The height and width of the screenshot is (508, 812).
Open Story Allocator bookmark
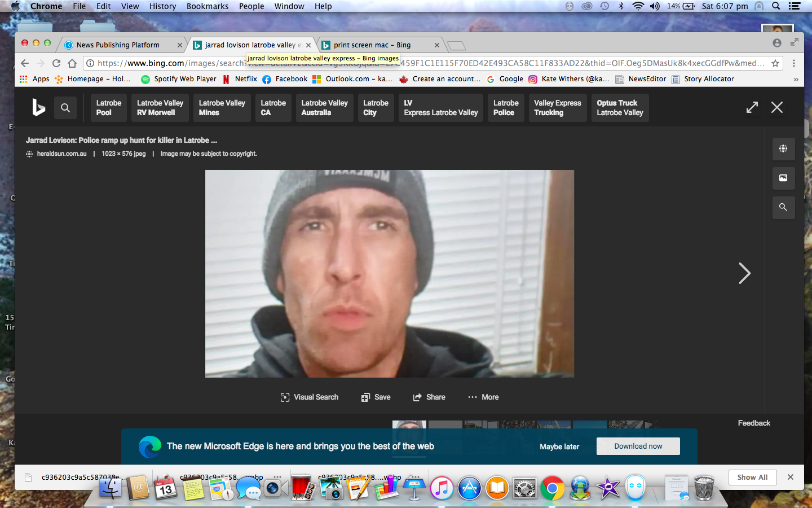[703, 79]
